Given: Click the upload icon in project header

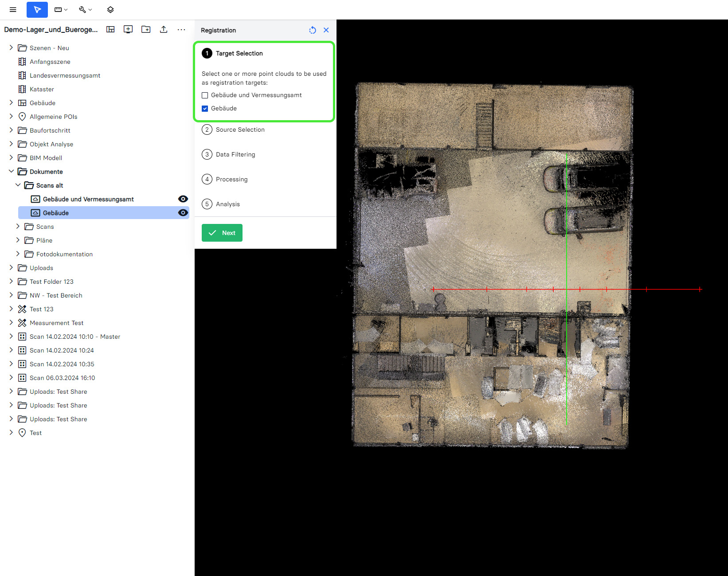Looking at the screenshot, I should tap(164, 29).
